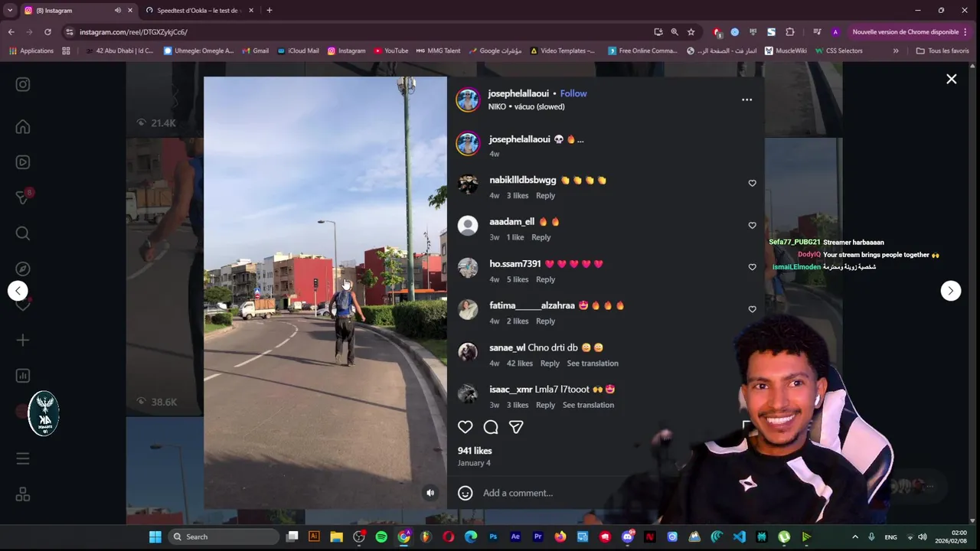
Task: Open the MuscleWiki bookmark
Action: (786, 51)
